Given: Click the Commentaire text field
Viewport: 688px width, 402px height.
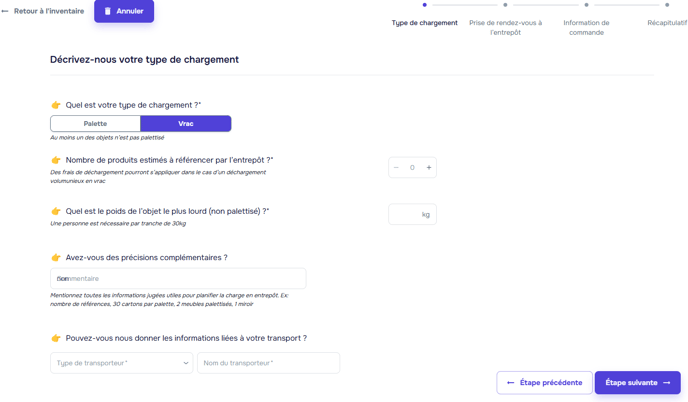Looking at the screenshot, I should coord(178,279).
